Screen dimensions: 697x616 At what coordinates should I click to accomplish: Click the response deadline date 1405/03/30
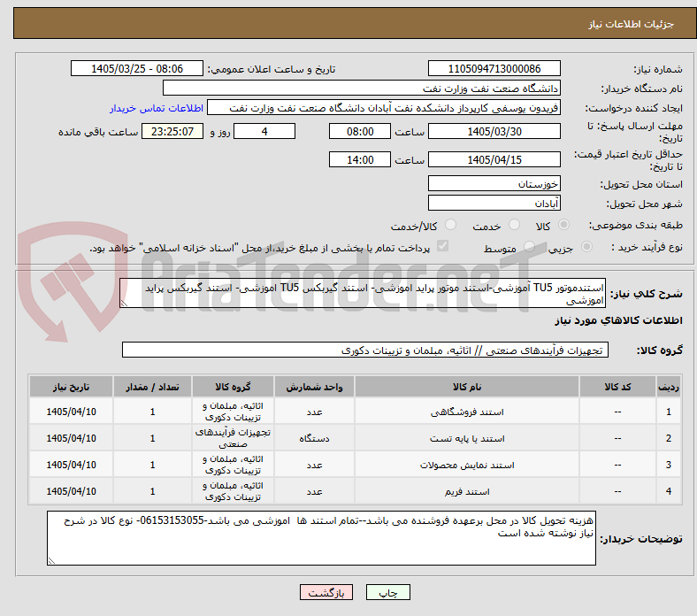pos(494,131)
